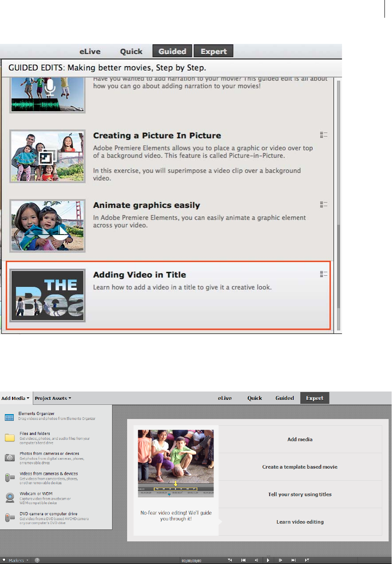This screenshot has height=564, width=392.
Task: Switch to the Quick tab in upper window
Action: click(131, 51)
